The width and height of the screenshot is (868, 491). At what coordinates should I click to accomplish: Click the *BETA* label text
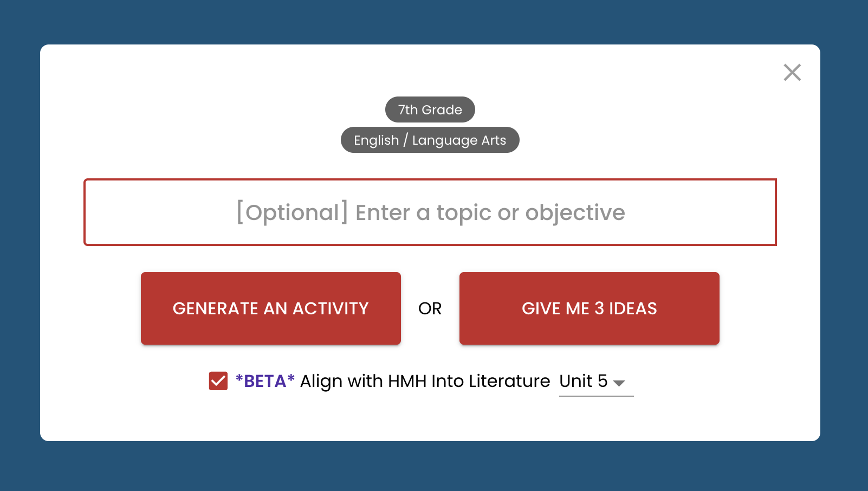[265, 381]
